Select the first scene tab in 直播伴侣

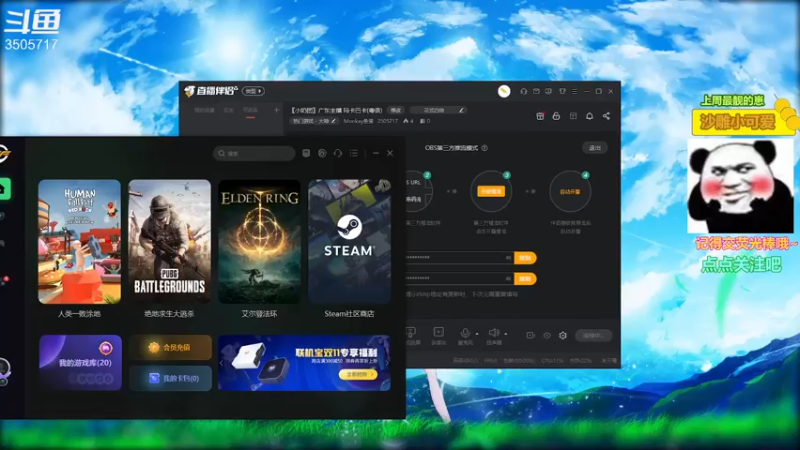point(204,110)
